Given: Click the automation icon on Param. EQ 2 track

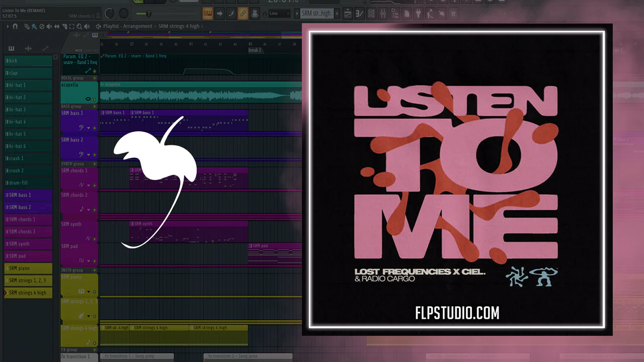Looking at the screenshot, I should pos(89,71).
